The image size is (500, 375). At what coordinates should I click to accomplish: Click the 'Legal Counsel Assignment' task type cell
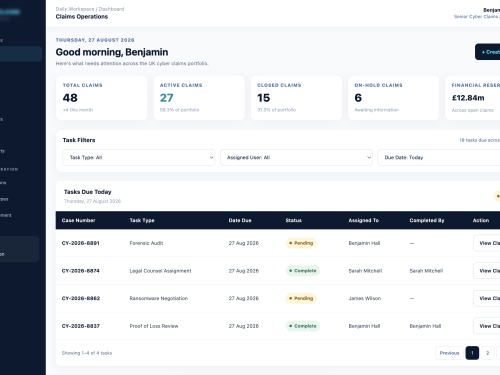[160, 271]
